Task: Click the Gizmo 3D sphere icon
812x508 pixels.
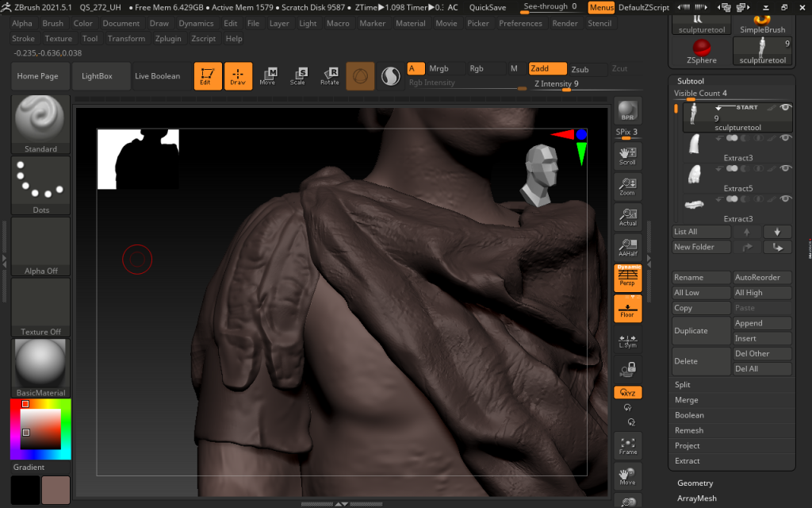Action: (360, 76)
